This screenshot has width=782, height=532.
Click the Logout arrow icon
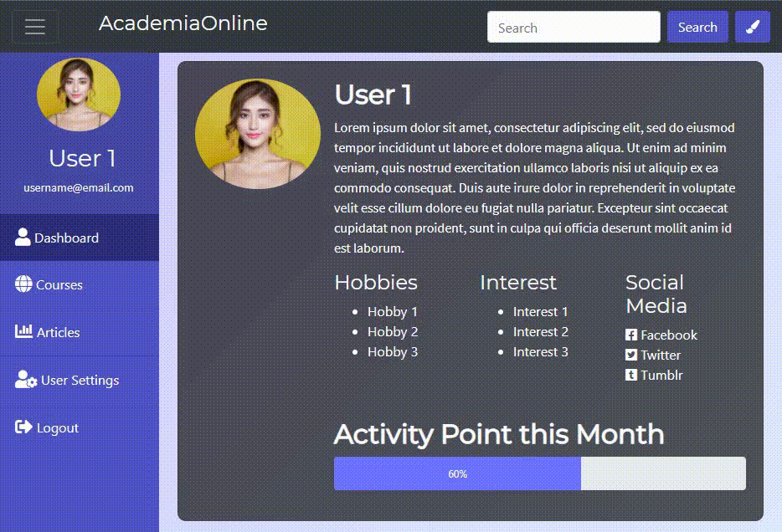(23, 427)
